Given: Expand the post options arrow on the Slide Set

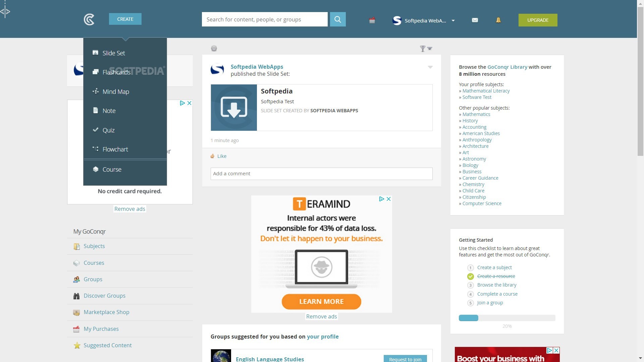Looking at the screenshot, I should tap(430, 67).
